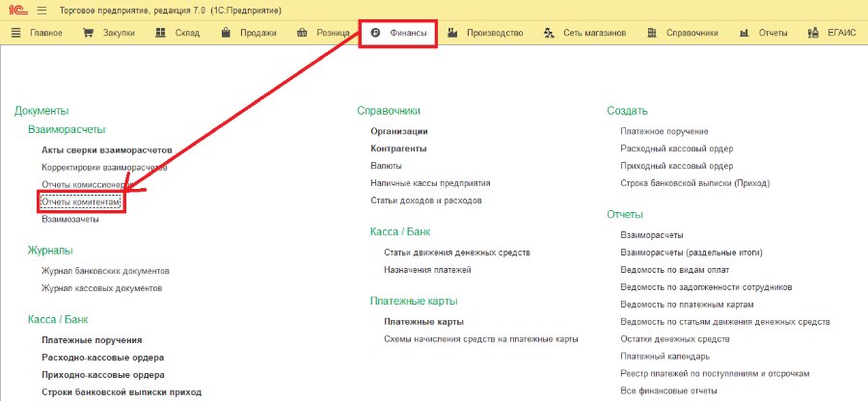The width and height of the screenshot is (868, 401).
Task: Open Журнал банковских документов
Action: pos(105,271)
